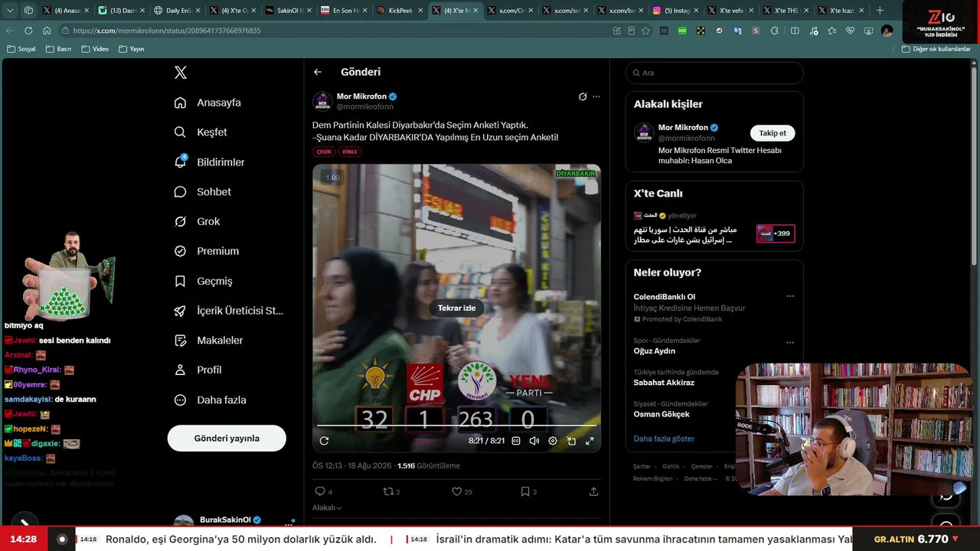Change playback speed 1.00 badge
Image resolution: width=980 pixels, height=551 pixels.
tap(332, 178)
